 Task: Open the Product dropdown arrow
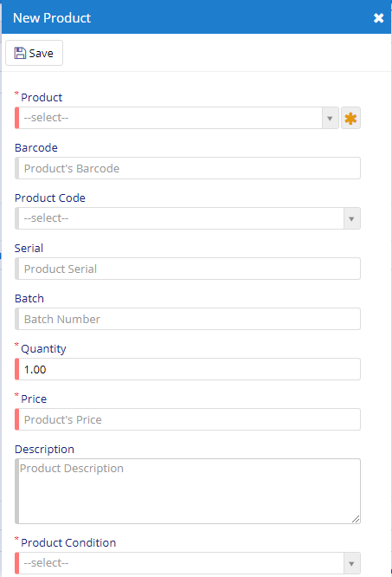pos(330,118)
